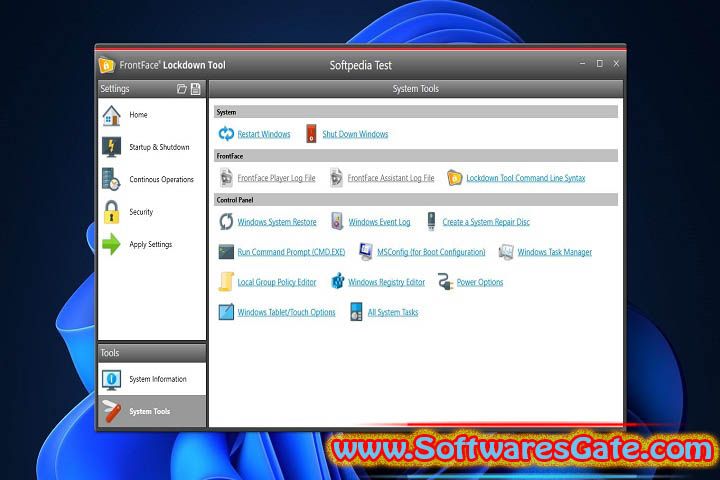Select the Security menu entry
This screenshot has width=720, height=480.
(x=152, y=212)
